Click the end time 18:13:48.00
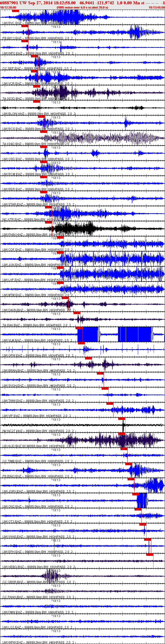The height and width of the screenshot is (644, 165). click(x=156, y=8)
